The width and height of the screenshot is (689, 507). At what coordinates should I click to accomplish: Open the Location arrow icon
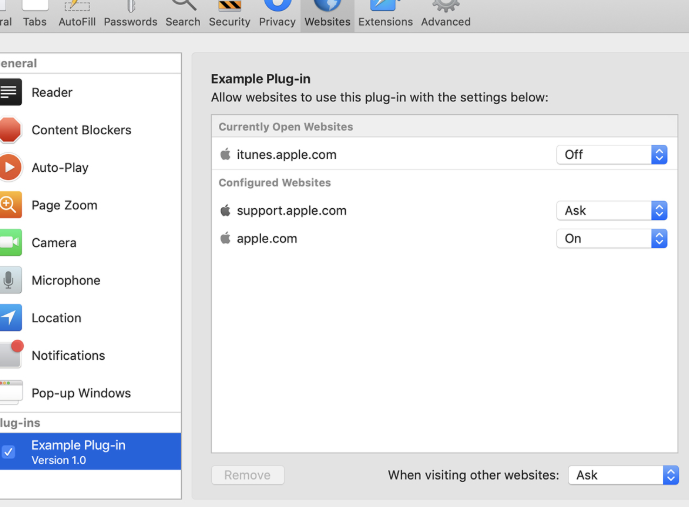[x=10, y=318]
